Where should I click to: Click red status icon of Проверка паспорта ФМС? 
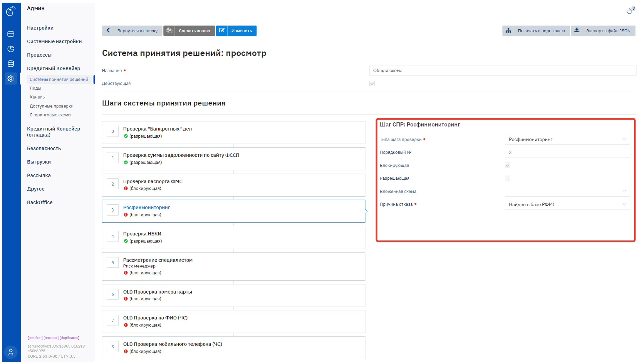[x=126, y=188]
